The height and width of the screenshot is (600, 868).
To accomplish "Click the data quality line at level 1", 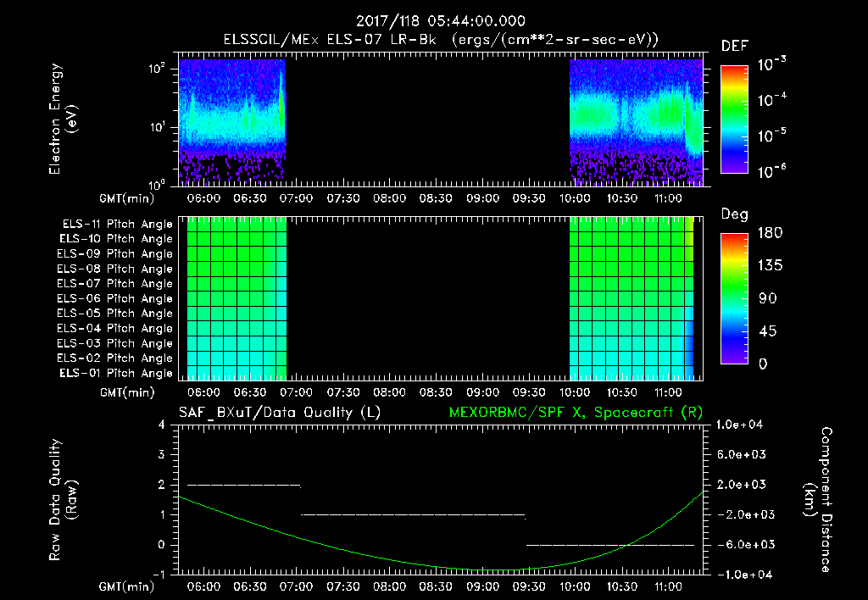I will click(413, 515).
